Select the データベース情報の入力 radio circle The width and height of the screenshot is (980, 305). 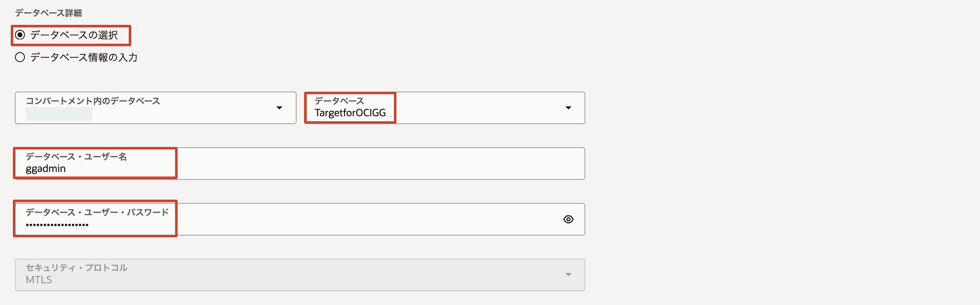[x=20, y=57]
